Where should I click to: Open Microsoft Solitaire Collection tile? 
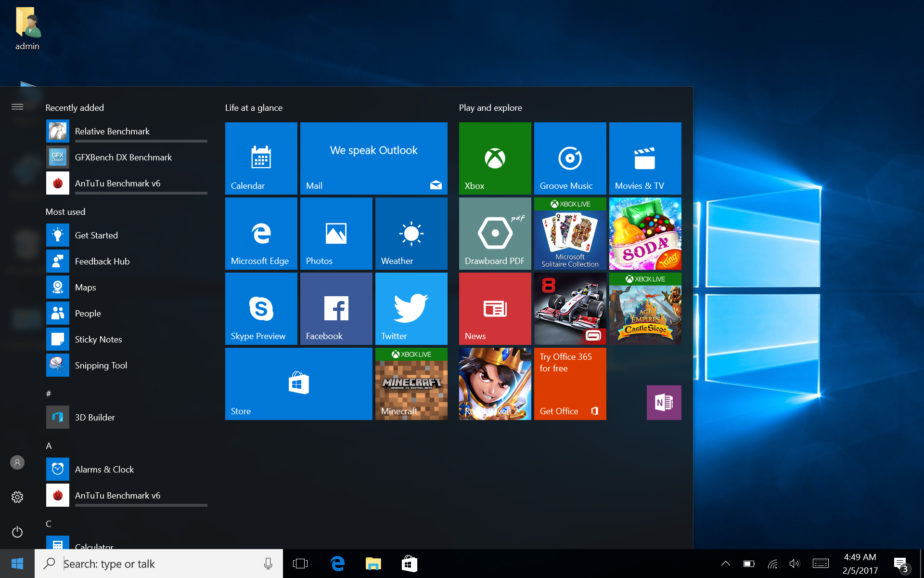pos(570,234)
